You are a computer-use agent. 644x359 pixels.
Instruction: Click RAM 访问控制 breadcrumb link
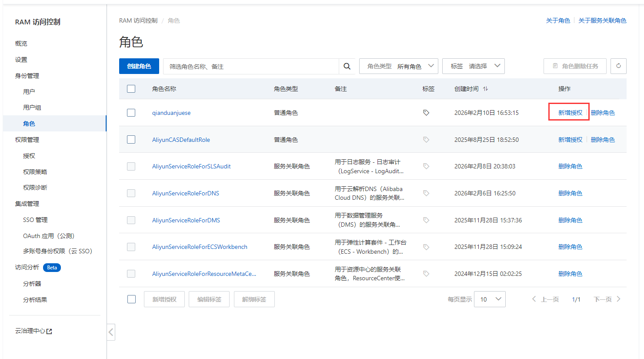138,20
